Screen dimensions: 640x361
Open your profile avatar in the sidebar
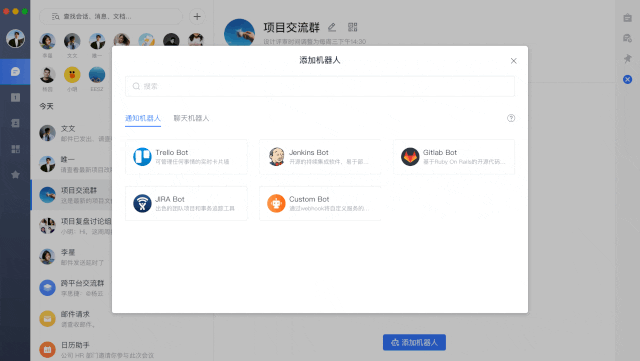click(x=15, y=38)
